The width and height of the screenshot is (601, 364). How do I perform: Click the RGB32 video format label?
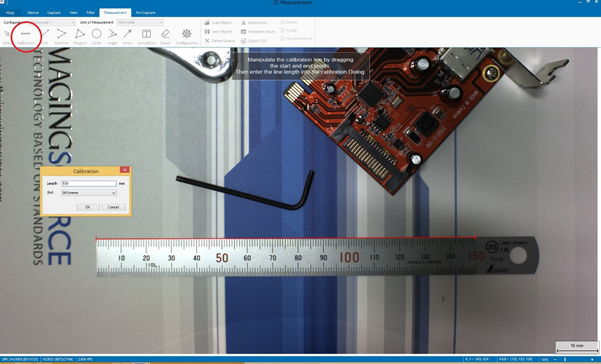(57, 359)
